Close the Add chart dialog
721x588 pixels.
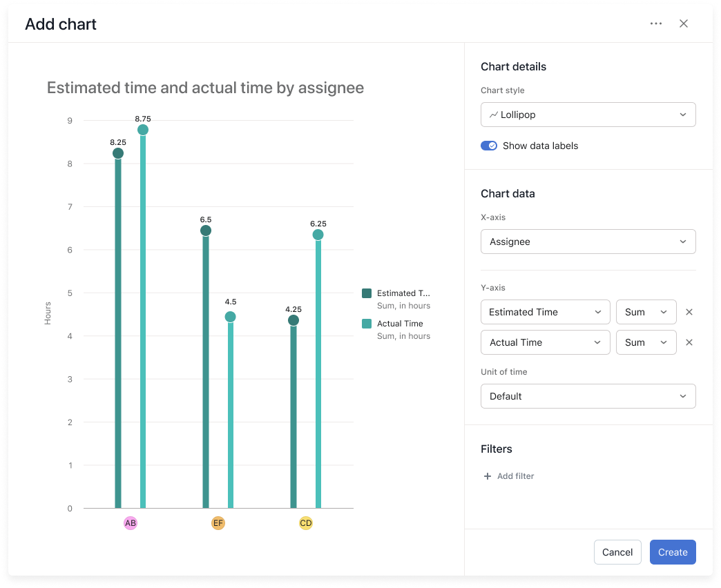click(x=683, y=23)
